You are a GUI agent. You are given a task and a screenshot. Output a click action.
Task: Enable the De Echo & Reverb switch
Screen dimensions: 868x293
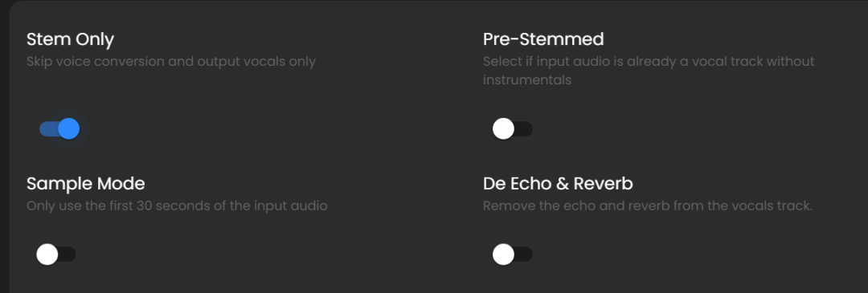click(513, 254)
